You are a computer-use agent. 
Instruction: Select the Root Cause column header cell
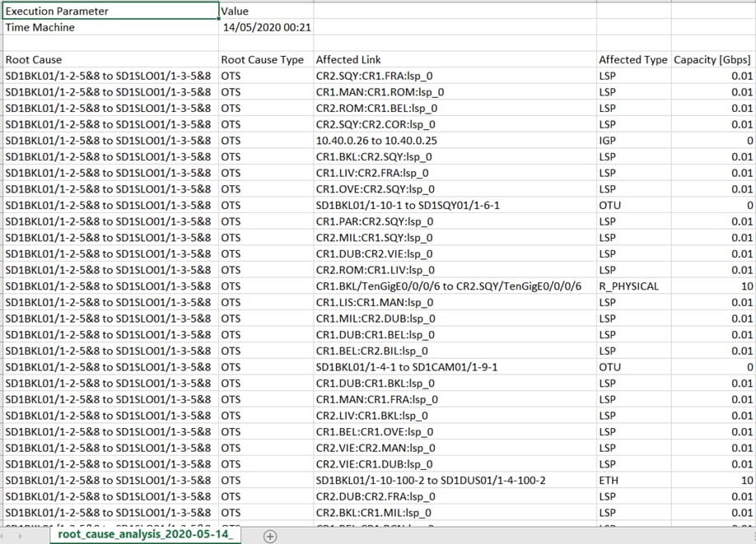pos(109,59)
